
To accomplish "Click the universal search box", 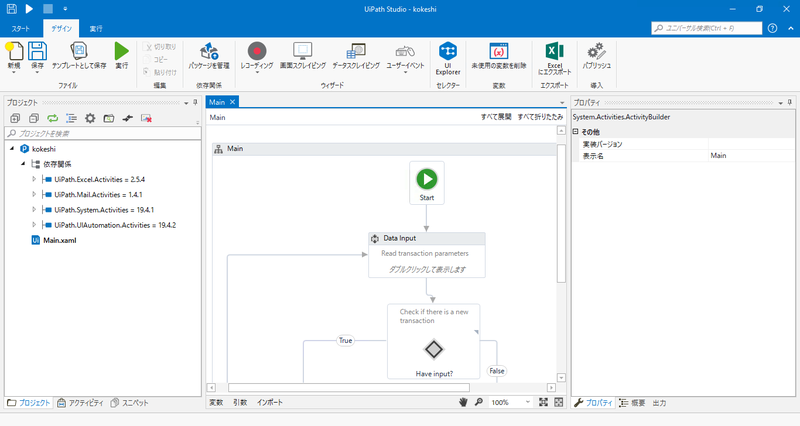I will (x=707, y=28).
